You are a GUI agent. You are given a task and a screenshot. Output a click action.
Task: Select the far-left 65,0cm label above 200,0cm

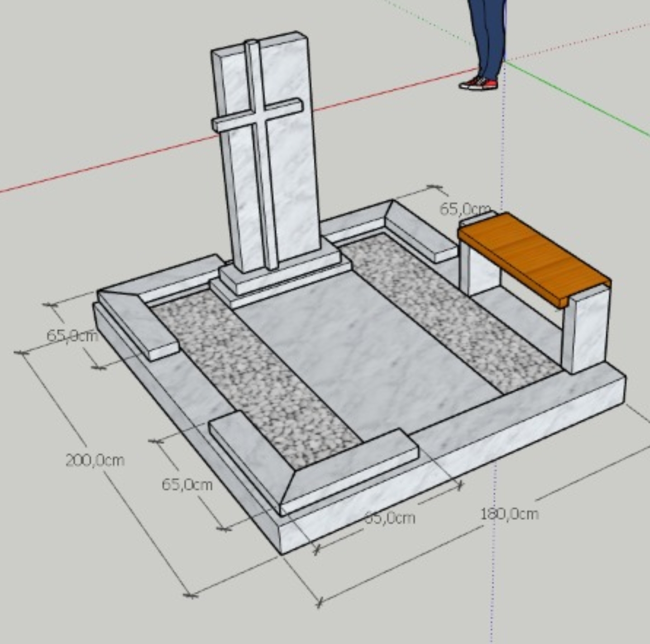[x=72, y=336]
